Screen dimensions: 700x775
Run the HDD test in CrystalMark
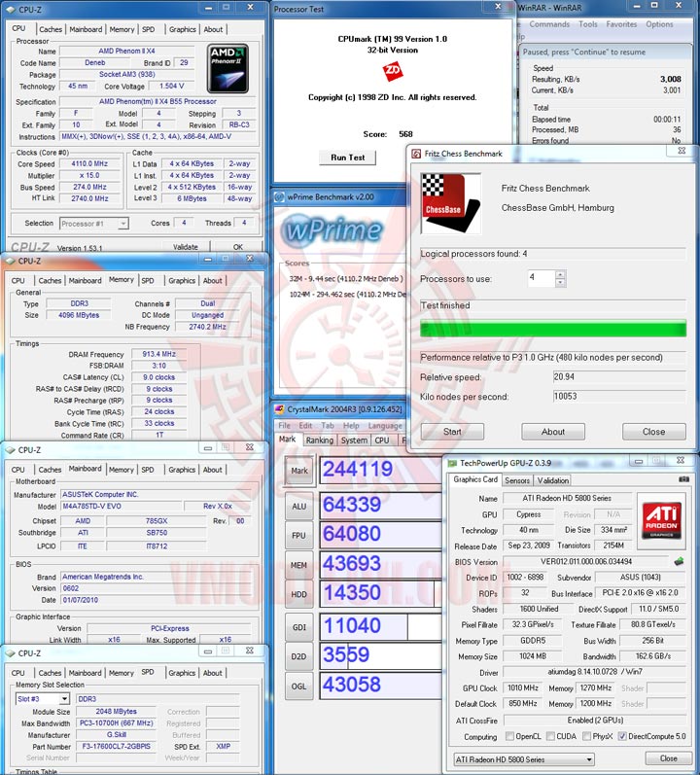(298, 594)
